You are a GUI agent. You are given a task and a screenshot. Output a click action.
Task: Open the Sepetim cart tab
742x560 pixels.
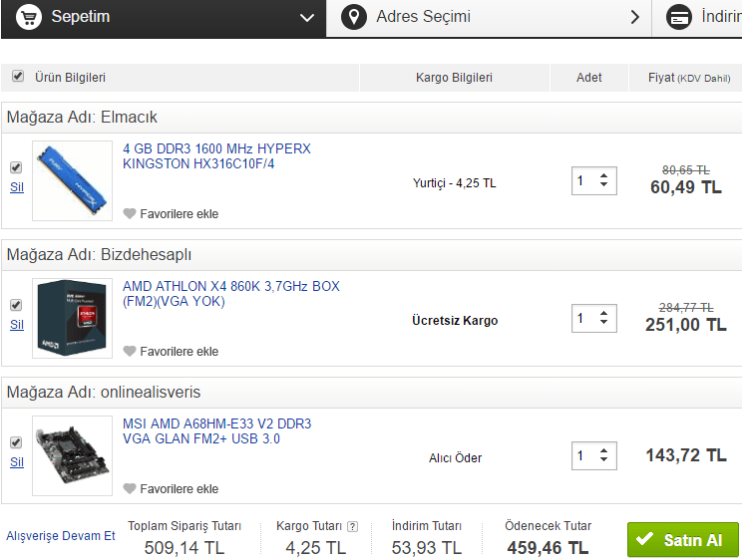click(x=80, y=18)
